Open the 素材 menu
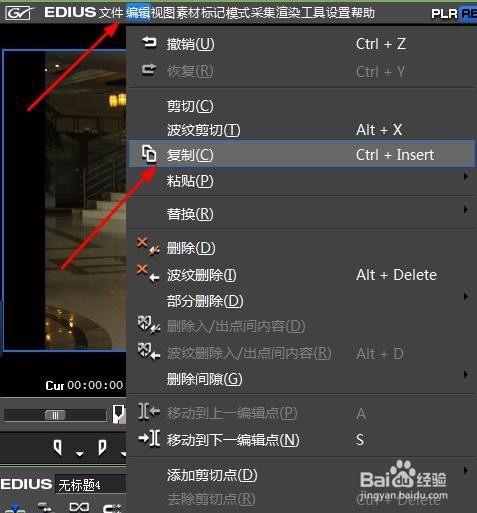 point(188,13)
